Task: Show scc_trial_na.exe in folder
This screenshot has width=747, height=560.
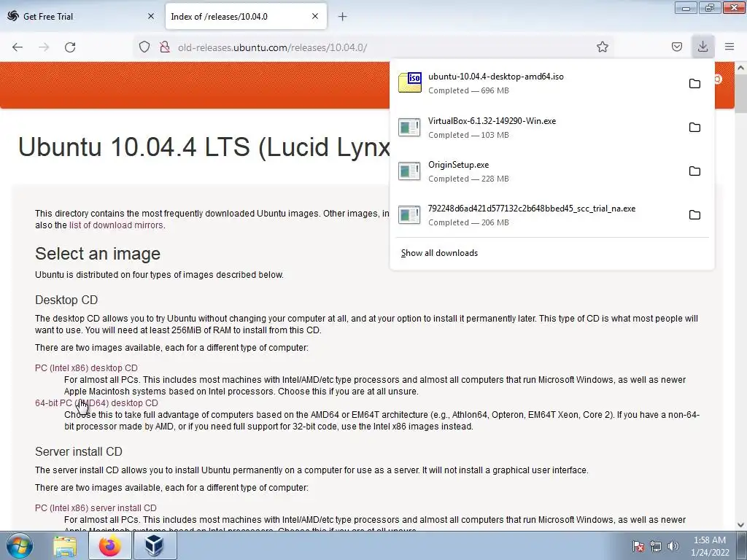Action: coord(694,215)
